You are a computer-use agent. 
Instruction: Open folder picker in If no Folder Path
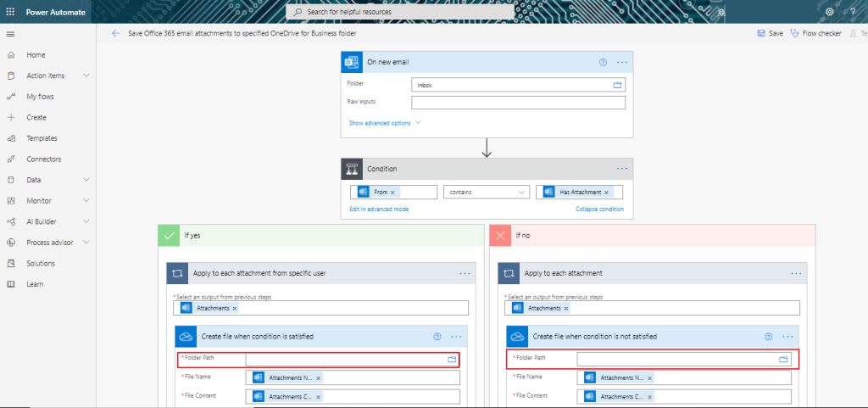(x=783, y=360)
